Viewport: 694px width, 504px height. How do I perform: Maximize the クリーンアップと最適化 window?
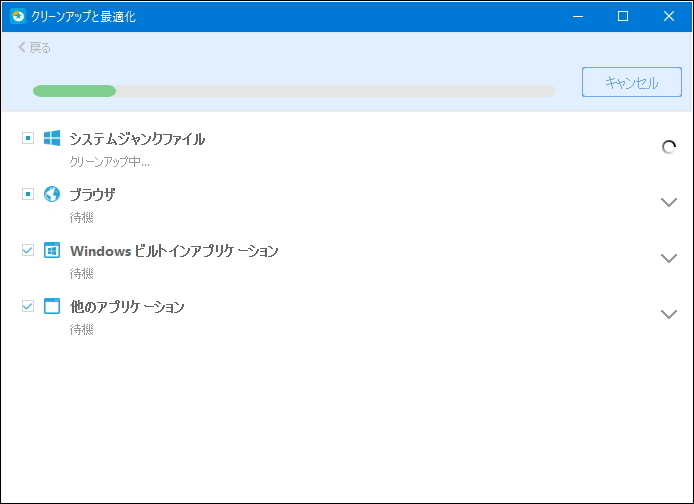tap(623, 16)
